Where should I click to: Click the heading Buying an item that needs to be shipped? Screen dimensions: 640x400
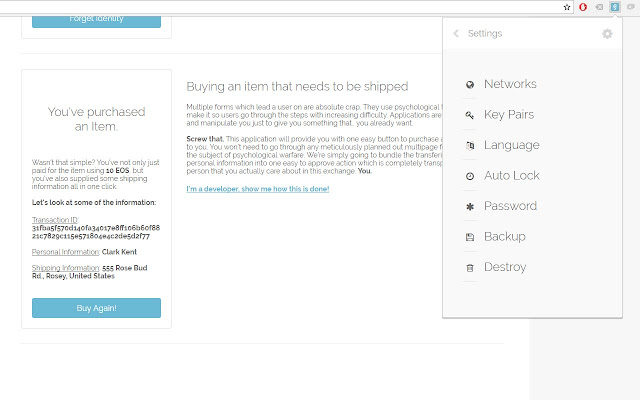pyautogui.click(x=297, y=87)
